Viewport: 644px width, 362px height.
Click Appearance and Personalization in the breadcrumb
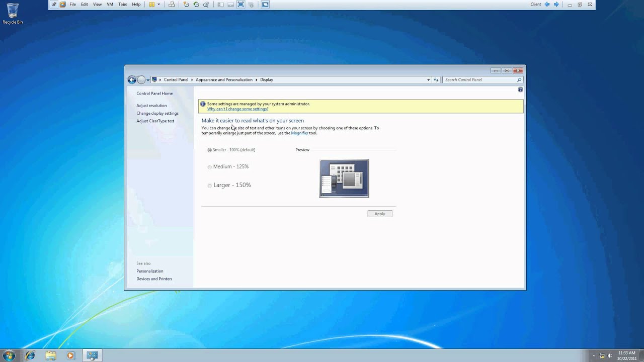pos(224,79)
